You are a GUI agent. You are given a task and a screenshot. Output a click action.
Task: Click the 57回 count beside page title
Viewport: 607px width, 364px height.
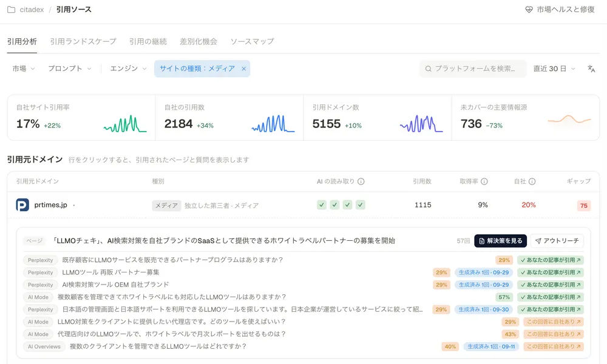point(463,241)
